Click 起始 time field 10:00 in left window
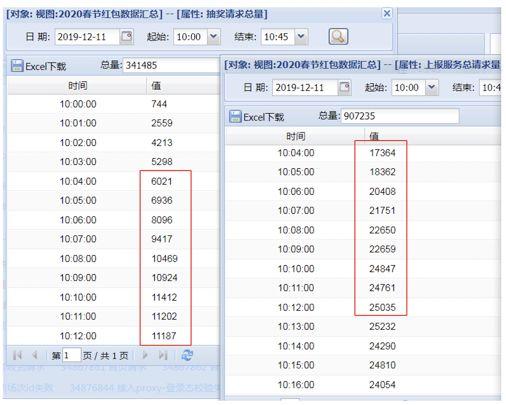506x405 pixels. click(190, 37)
